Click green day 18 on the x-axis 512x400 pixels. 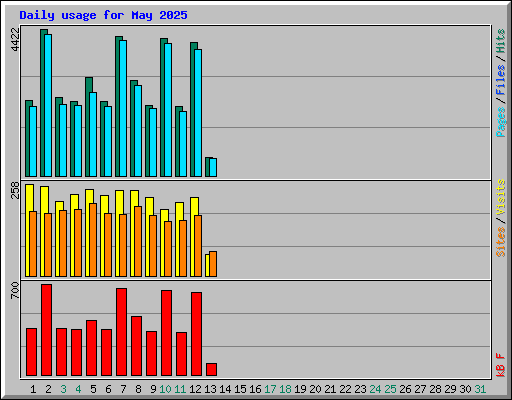point(285,389)
